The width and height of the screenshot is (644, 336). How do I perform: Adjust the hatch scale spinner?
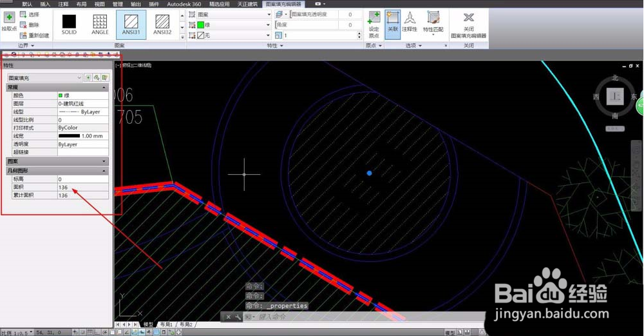click(x=359, y=35)
